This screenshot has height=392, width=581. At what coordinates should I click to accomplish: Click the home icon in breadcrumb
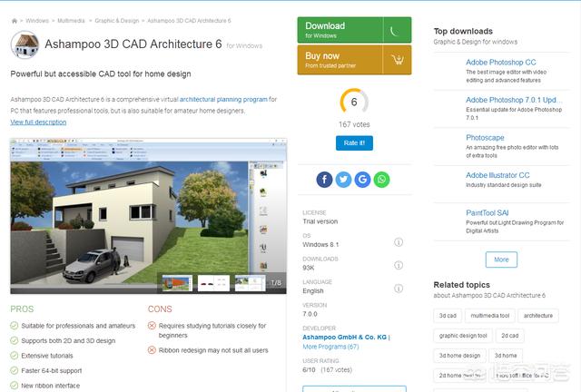click(x=15, y=21)
